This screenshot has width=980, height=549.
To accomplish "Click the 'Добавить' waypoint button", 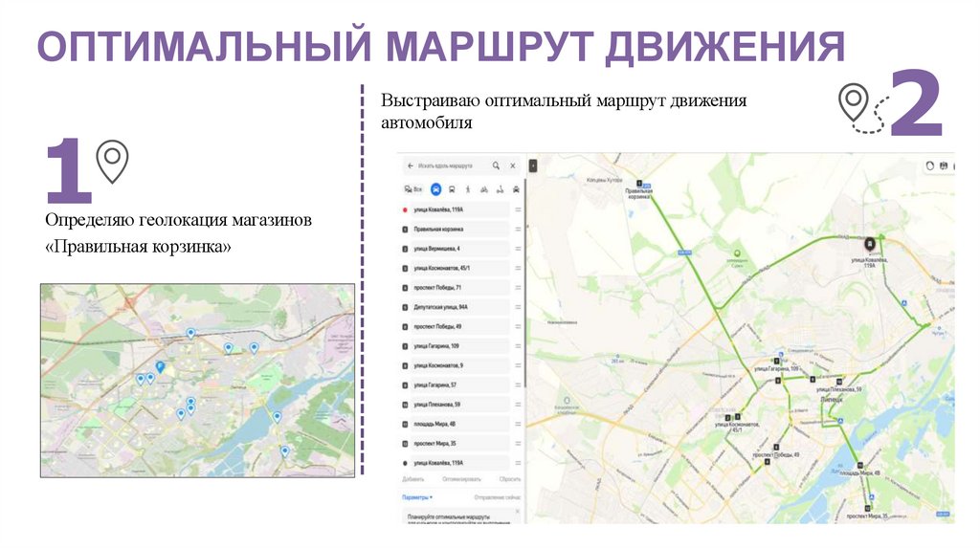I will pyautogui.click(x=413, y=479).
